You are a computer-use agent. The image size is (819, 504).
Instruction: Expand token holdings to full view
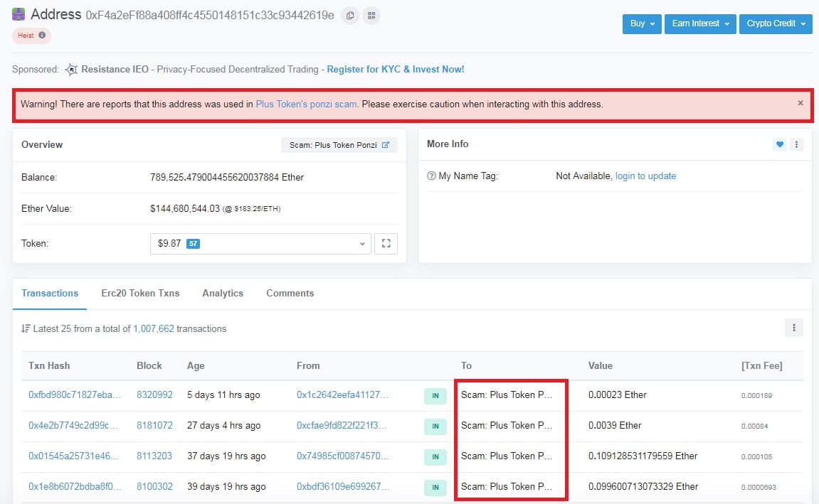tap(386, 244)
